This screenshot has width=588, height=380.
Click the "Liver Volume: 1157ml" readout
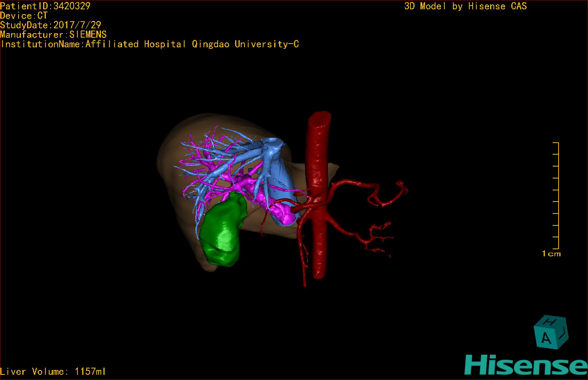(x=53, y=371)
